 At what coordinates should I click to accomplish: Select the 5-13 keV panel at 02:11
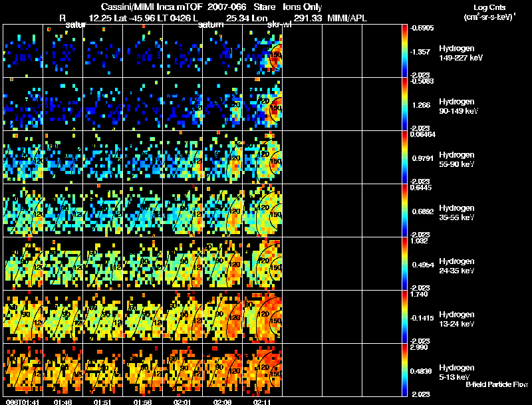tap(262, 370)
